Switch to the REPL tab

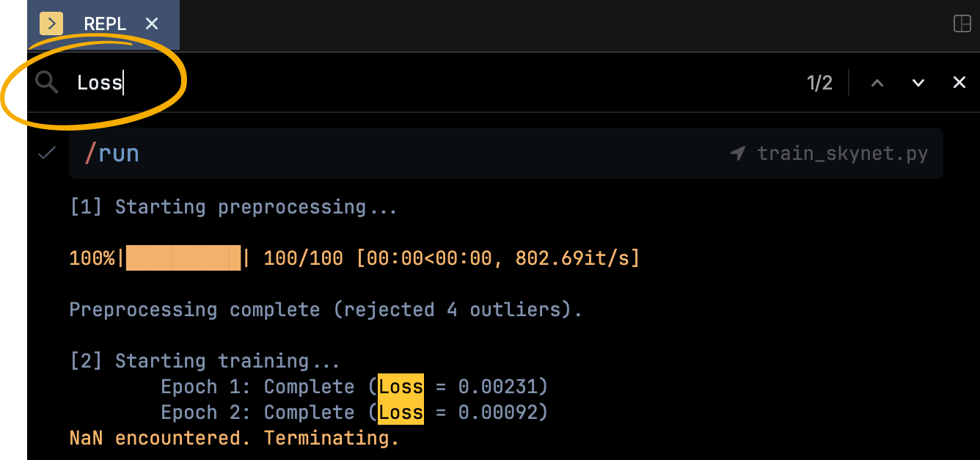point(105,23)
